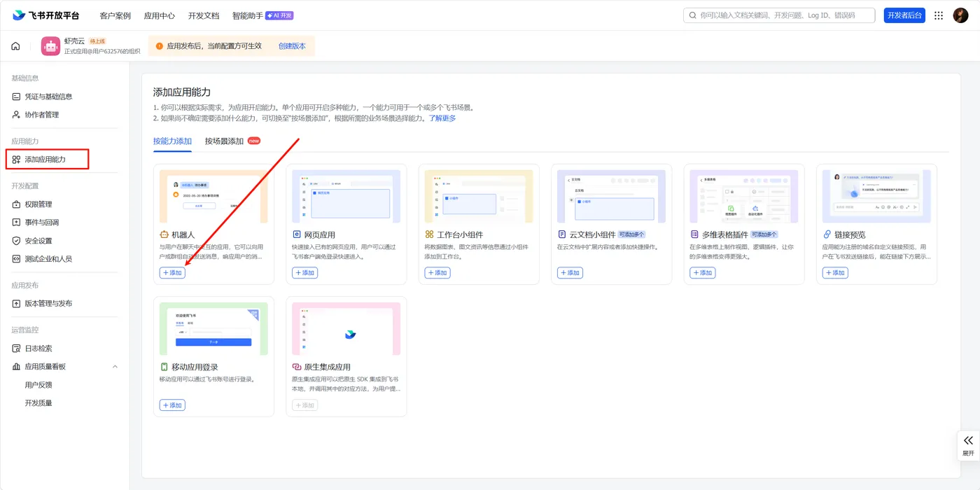980x490 pixels.
Task: Click the 云文档小组件 document icon
Action: click(561, 234)
